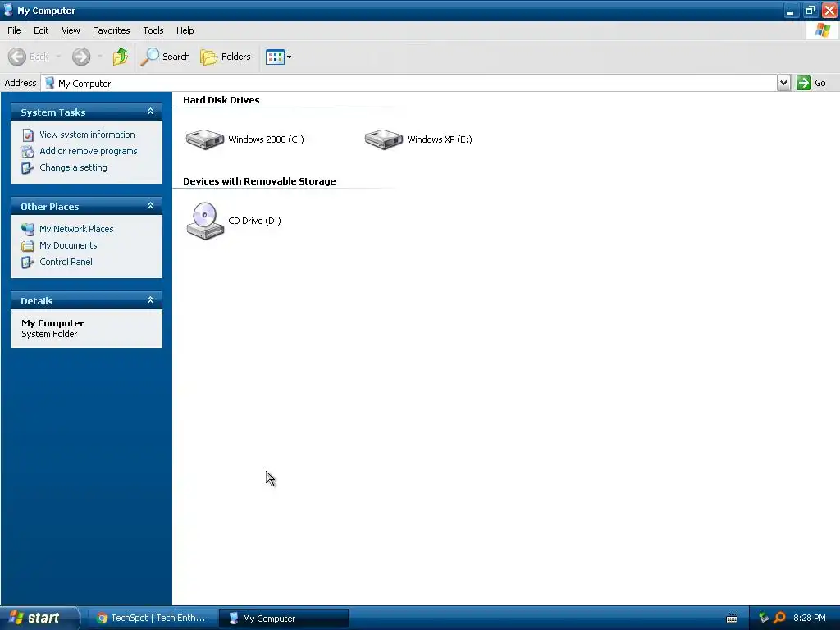Click the Search magnifier toolbar button
The height and width of the screenshot is (630, 840).
pyautogui.click(x=150, y=57)
